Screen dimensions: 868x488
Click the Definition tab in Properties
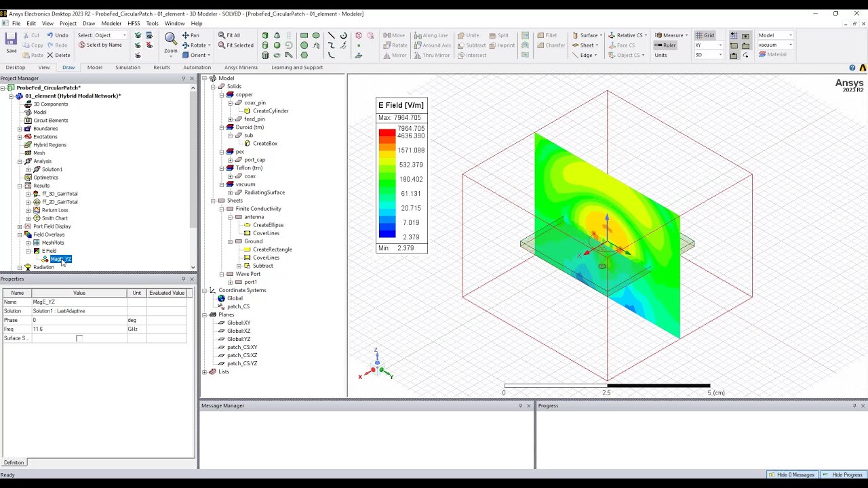pyautogui.click(x=14, y=462)
